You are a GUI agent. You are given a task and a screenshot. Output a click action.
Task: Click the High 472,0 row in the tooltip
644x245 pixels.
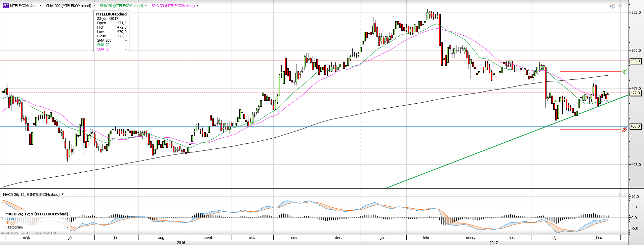[112, 27]
